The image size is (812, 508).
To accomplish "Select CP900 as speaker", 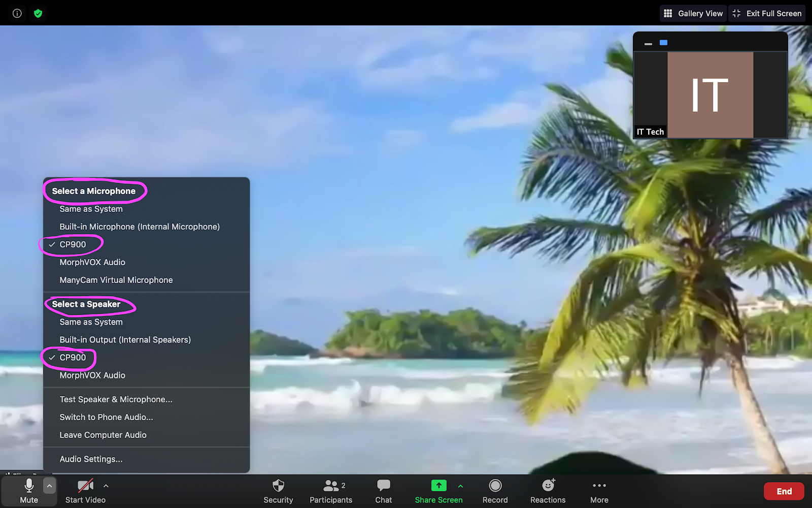I will tap(147, 358).
